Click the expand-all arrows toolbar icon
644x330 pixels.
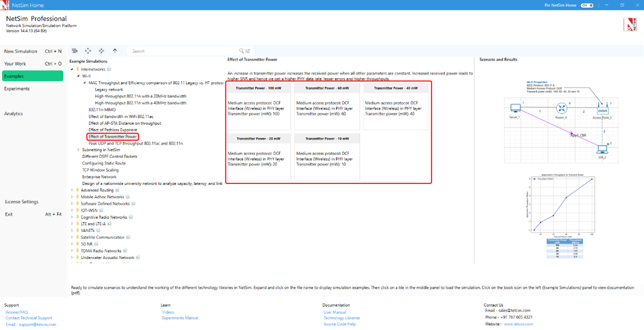[x=88, y=51]
